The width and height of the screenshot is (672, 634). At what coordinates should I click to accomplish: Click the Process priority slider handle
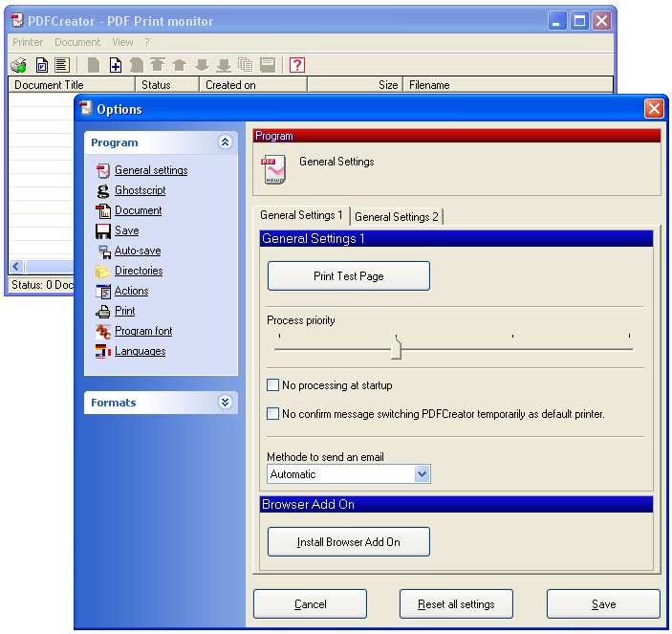(x=396, y=349)
